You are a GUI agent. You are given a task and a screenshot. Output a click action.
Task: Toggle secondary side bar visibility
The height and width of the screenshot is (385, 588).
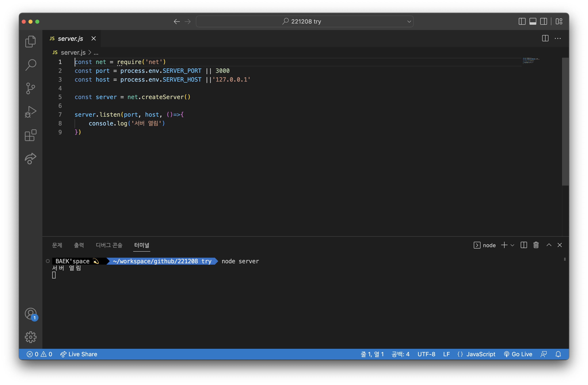(x=544, y=22)
